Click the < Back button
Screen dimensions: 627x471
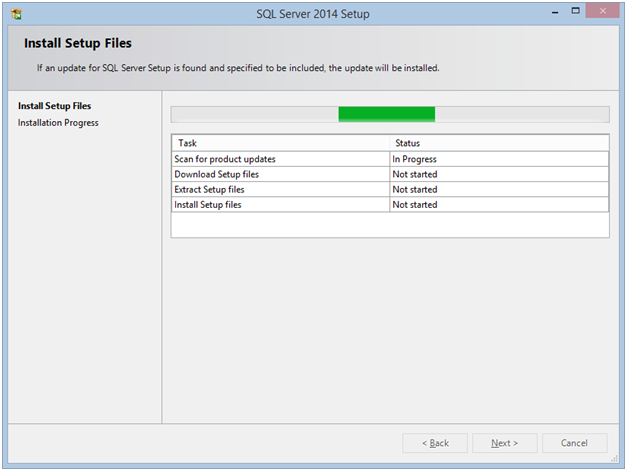435,443
